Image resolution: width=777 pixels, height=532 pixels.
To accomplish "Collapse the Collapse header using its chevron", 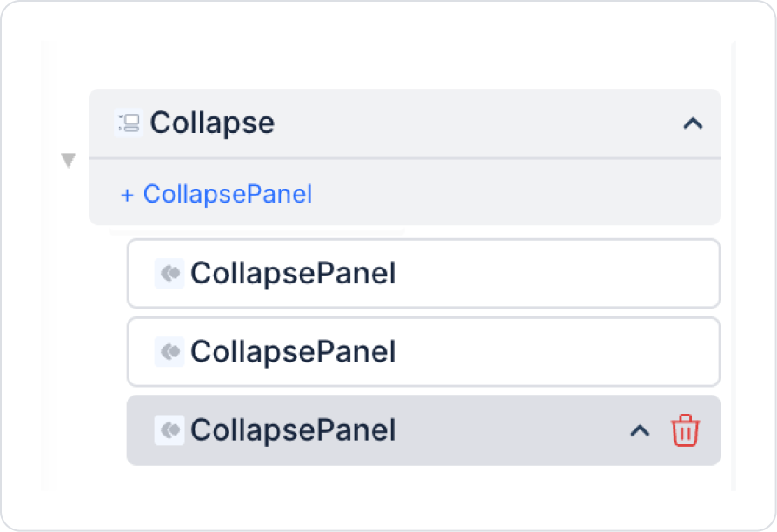I will click(x=692, y=123).
